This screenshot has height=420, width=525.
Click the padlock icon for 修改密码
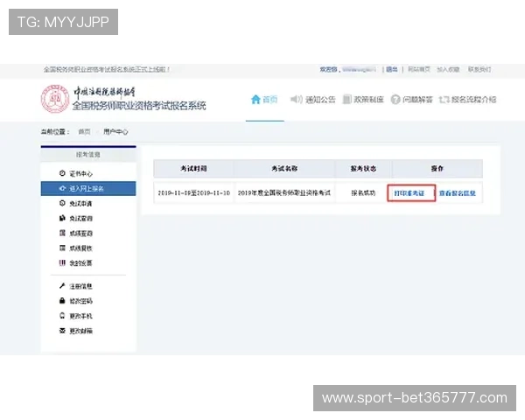62,301
